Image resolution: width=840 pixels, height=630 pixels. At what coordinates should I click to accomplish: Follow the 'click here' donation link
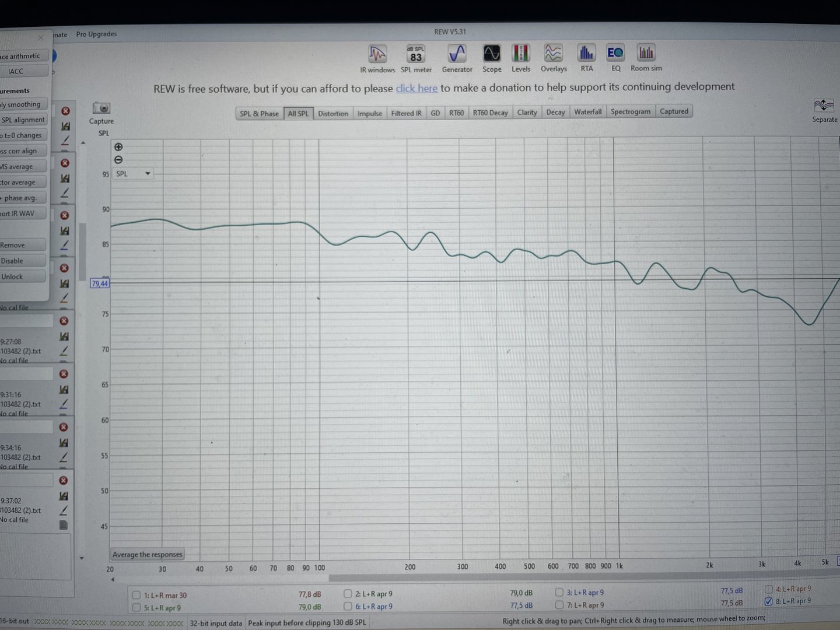[x=416, y=88]
